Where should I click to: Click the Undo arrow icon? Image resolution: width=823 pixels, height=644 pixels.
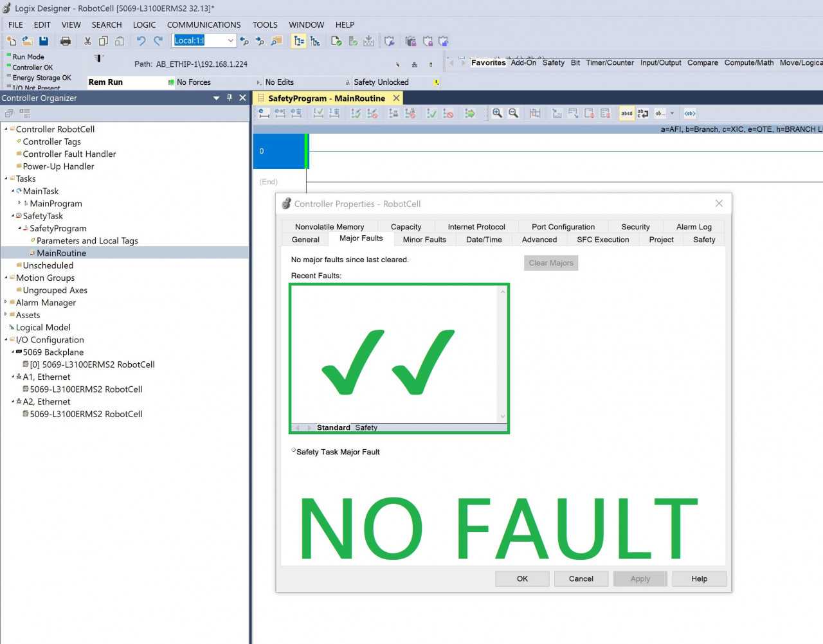coord(141,40)
